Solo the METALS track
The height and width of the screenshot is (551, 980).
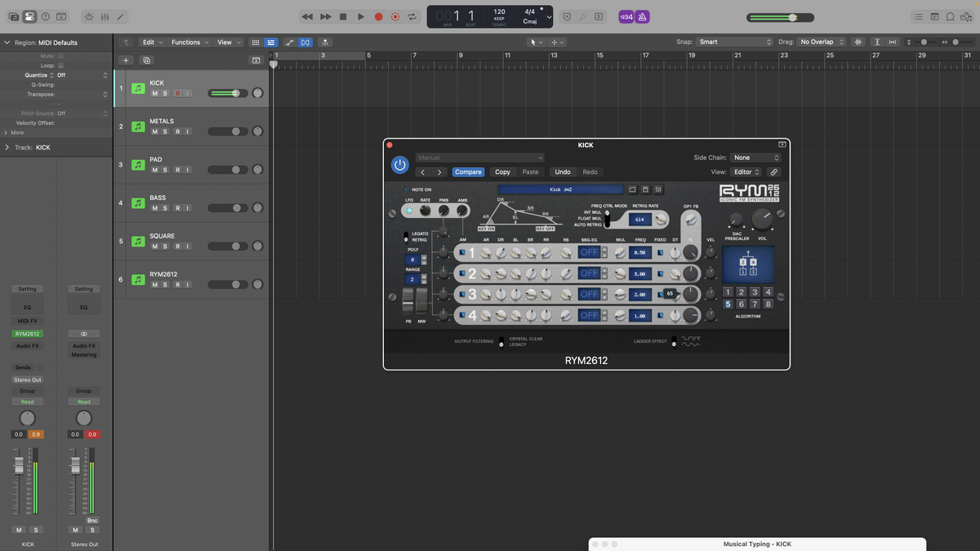tap(165, 131)
